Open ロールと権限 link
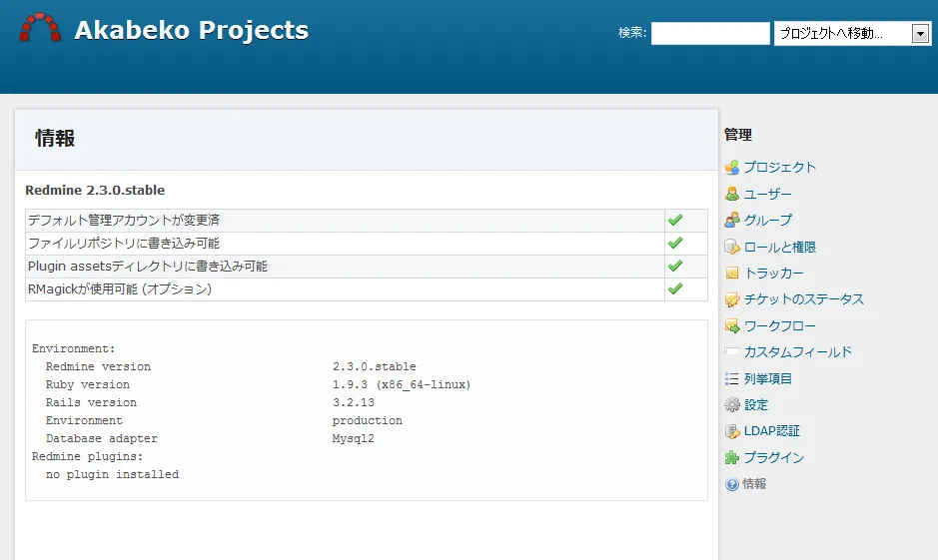This screenshot has width=938, height=560. (779, 247)
